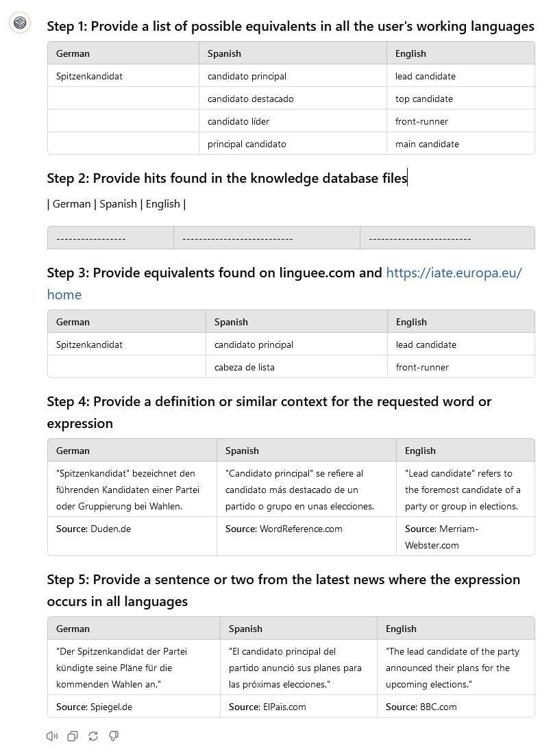Click the thumbs down feedback icon
553x756 pixels.
click(x=114, y=736)
